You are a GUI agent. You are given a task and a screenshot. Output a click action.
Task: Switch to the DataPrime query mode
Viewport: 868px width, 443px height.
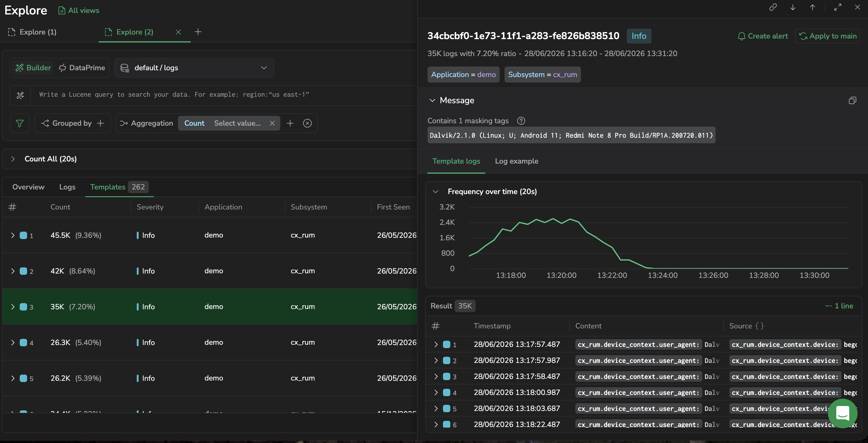(82, 68)
